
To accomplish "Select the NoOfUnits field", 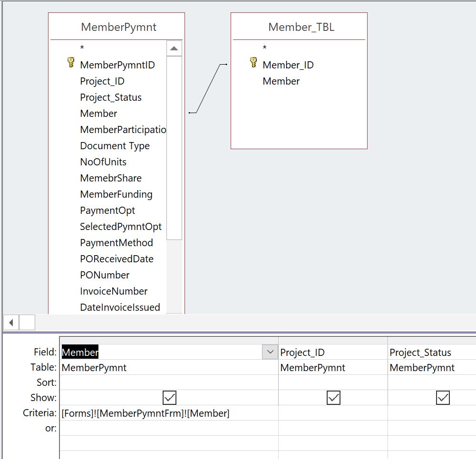I will point(103,162).
